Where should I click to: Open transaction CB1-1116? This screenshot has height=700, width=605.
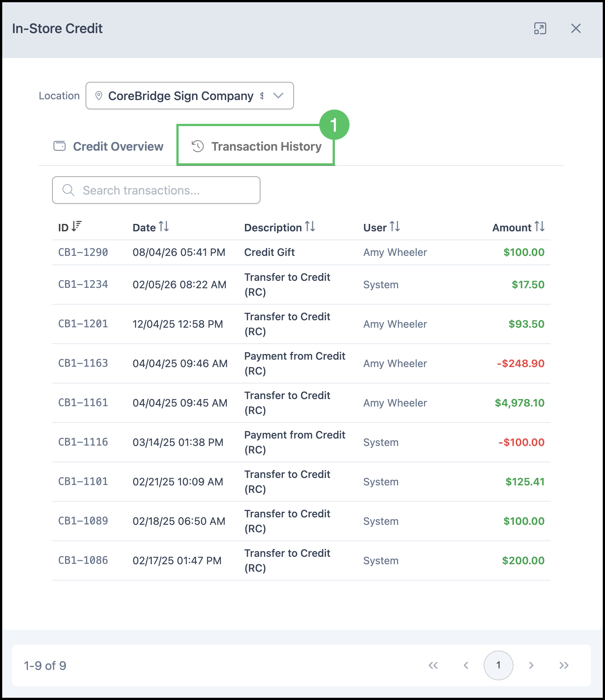pos(83,442)
